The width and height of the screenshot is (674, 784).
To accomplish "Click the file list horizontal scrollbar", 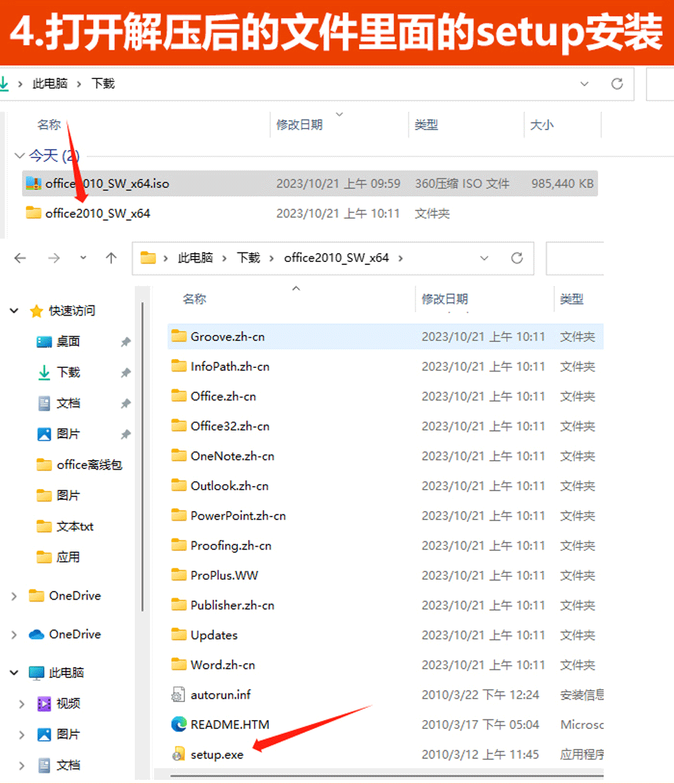I will tap(387, 776).
